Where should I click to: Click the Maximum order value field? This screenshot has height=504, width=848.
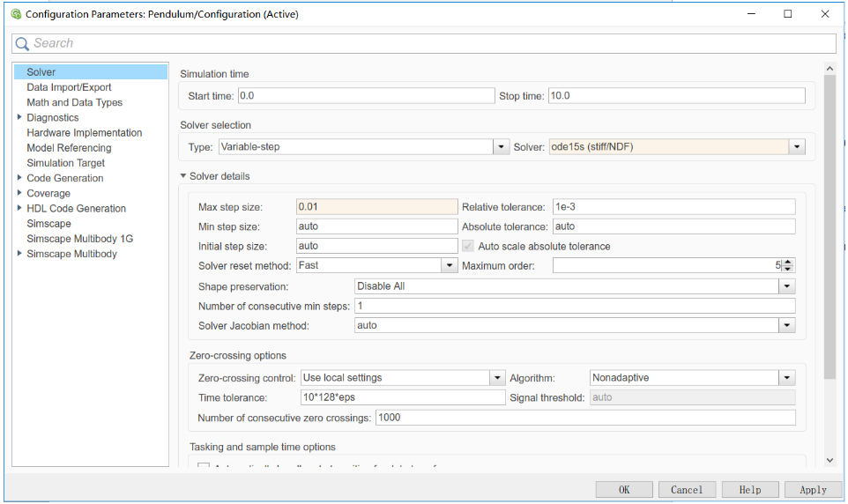pyautogui.click(x=667, y=265)
